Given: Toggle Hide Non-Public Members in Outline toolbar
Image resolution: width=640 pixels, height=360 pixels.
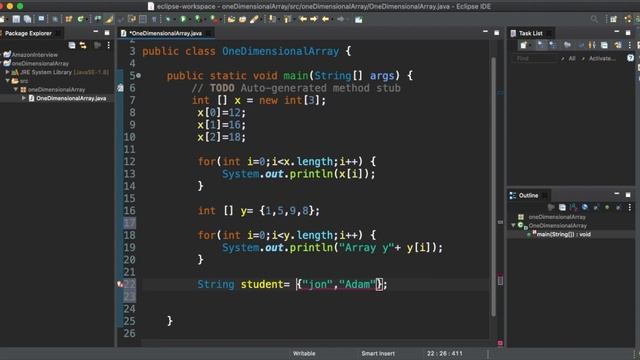Looking at the screenshot, I should pos(607,207).
